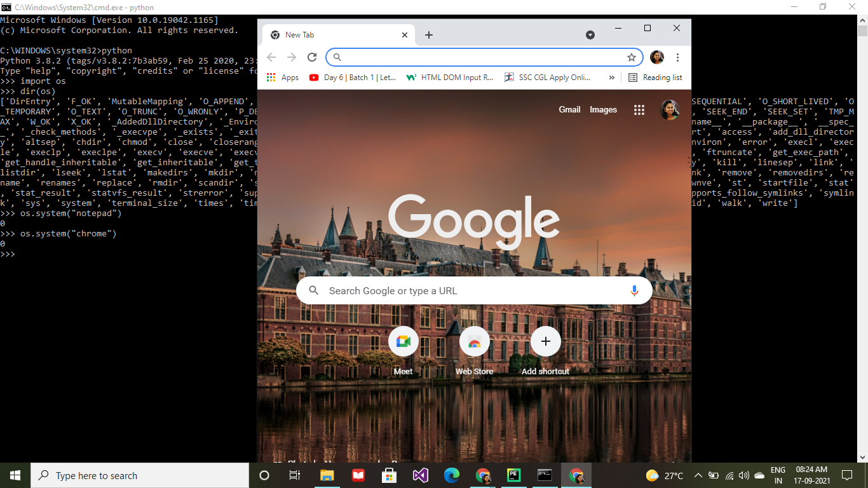Open the Action Center notifications icon
The image size is (868, 488).
click(x=847, y=475)
